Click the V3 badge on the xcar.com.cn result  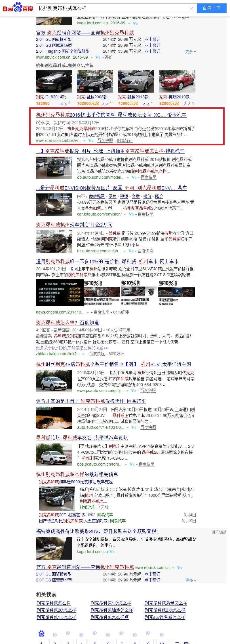click(91, 140)
